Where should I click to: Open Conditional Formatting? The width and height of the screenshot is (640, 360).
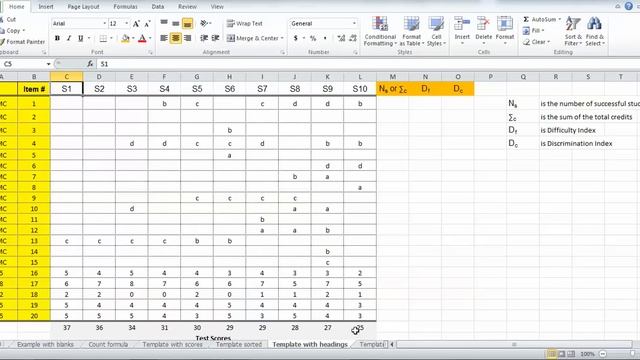380,31
